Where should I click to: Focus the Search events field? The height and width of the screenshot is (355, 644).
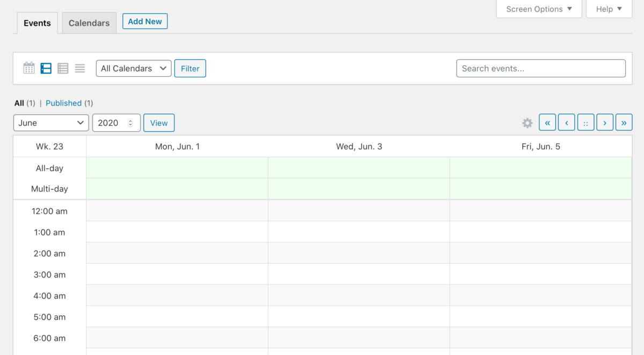pos(541,68)
